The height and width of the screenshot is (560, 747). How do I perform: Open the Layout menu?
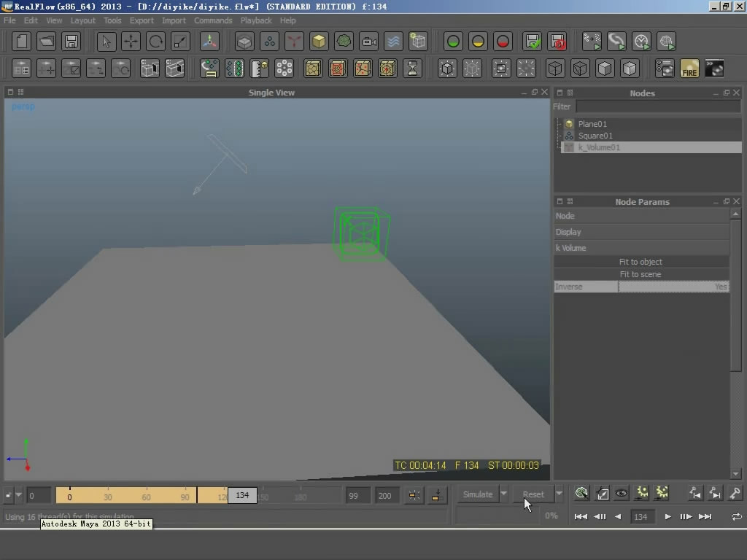click(x=83, y=20)
